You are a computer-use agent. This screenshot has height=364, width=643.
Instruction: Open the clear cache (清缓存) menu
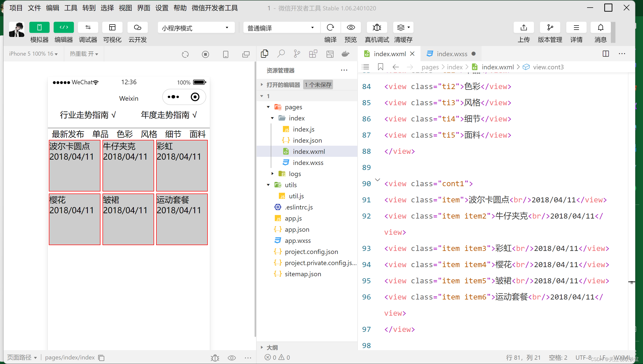click(x=403, y=27)
